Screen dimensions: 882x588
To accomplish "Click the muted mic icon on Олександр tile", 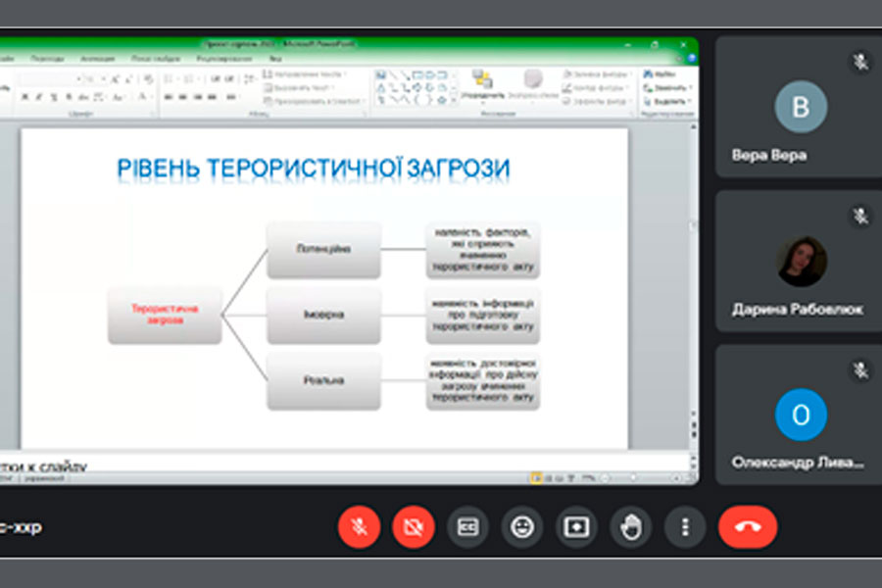I will tap(859, 369).
